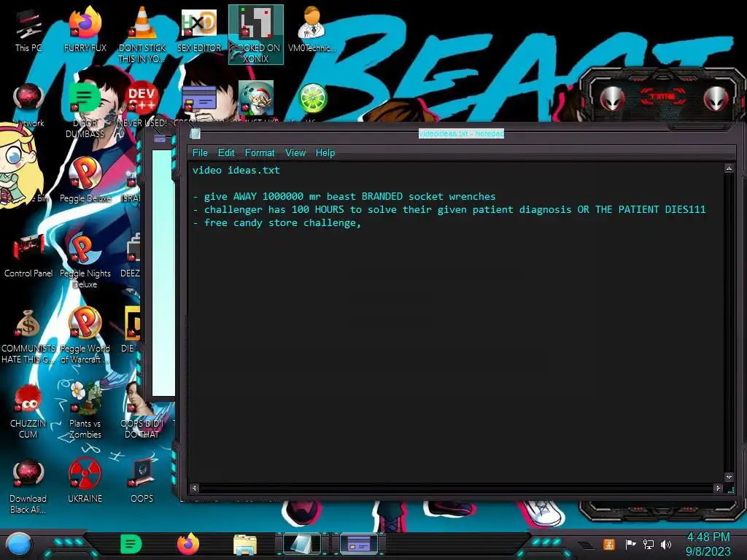Open the Control Panel desktop icon
The width and height of the screenshot is (747, 560).
pyautogui.click(x=28, y=255)
